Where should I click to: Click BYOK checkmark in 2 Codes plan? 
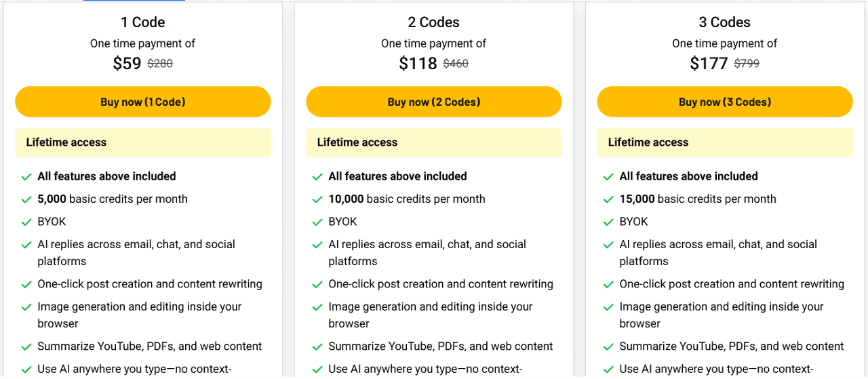click(x=317, y=222)
